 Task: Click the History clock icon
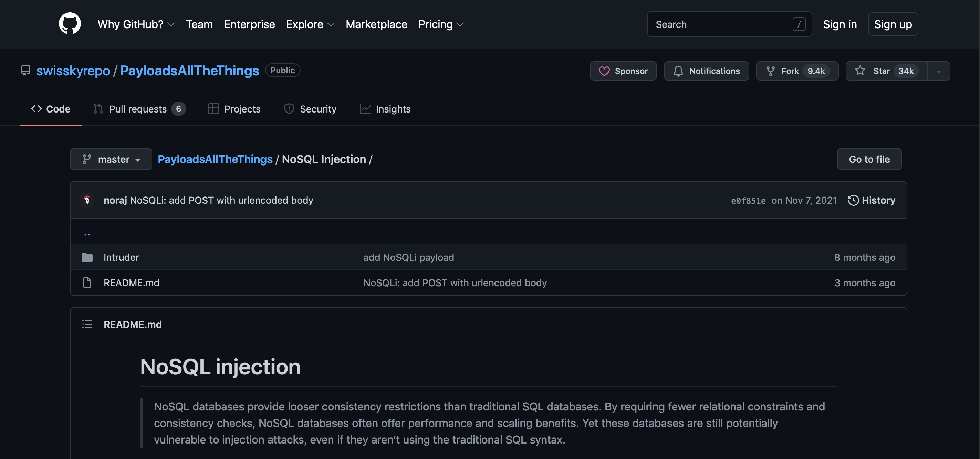point(853,200)
